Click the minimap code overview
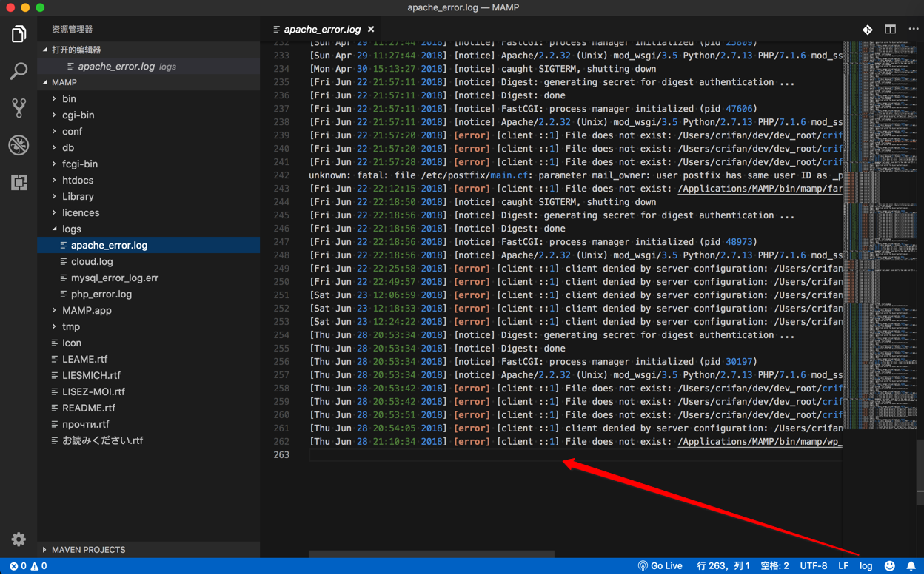924x575 pixels. [879, 235]
